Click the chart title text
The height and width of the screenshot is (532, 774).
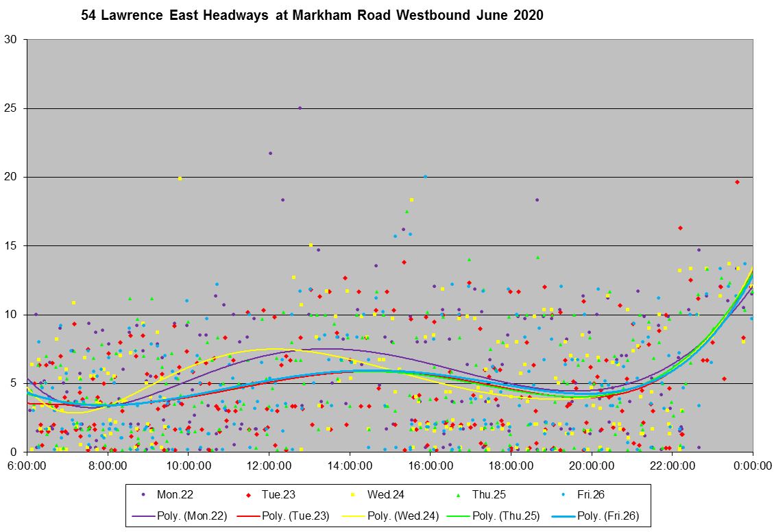(312, 16)
